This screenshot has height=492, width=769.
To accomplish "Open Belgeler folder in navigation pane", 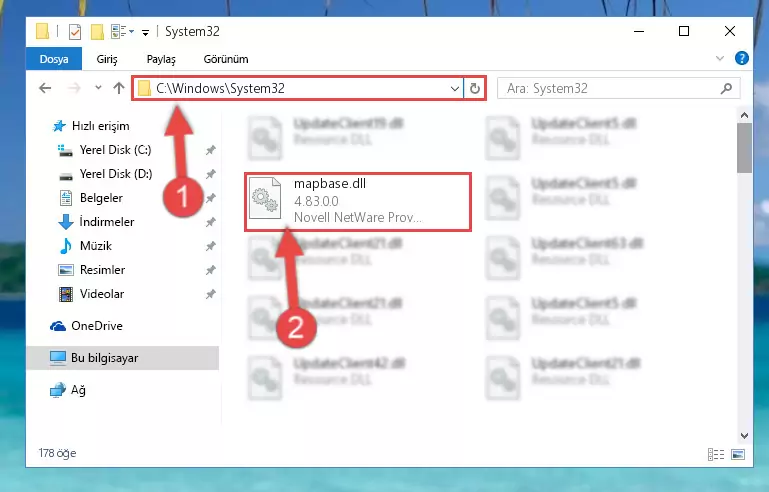I will pos(101,198).
